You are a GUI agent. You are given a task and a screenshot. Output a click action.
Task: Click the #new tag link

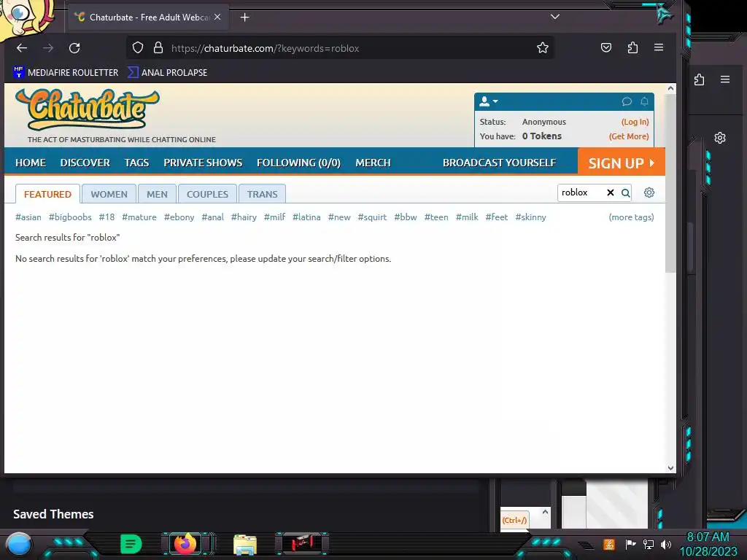(x=339, y=217)
